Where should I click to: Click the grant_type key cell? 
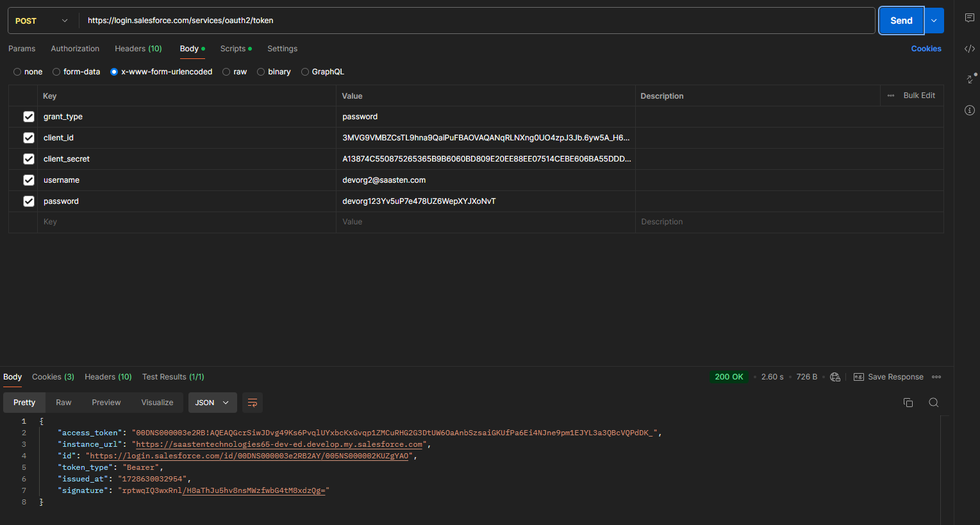coord(187,117)
